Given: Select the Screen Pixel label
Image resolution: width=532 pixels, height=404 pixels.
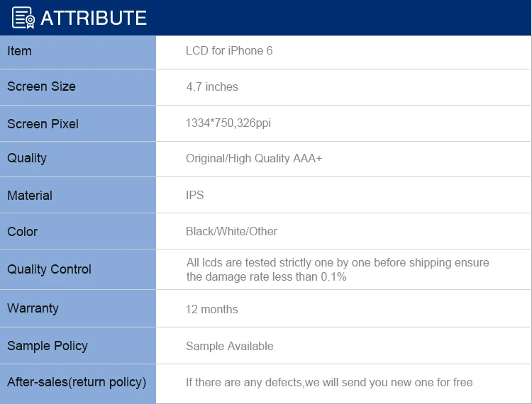Looking at the screenshot, I should tap(43, 124).
